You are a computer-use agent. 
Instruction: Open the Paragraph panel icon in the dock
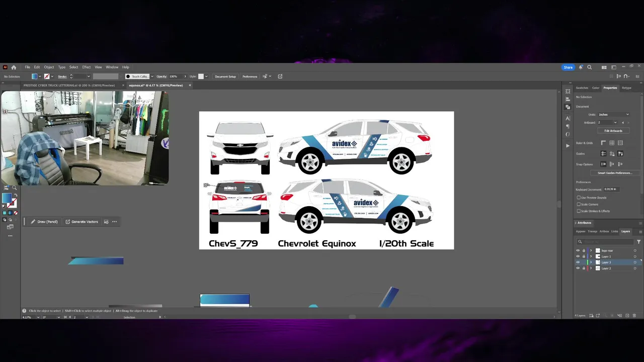[568, 126]
